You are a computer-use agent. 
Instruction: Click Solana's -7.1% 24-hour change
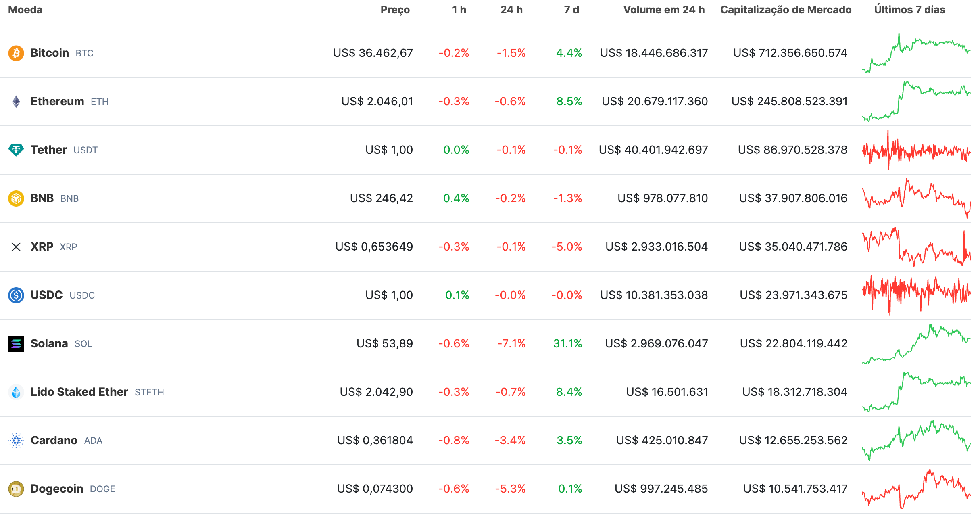511,344
